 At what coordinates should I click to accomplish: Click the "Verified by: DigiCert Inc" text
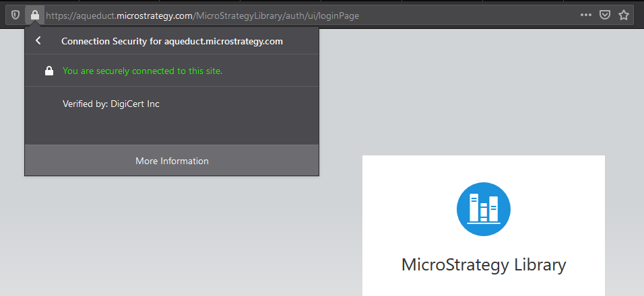coord(111,104)
